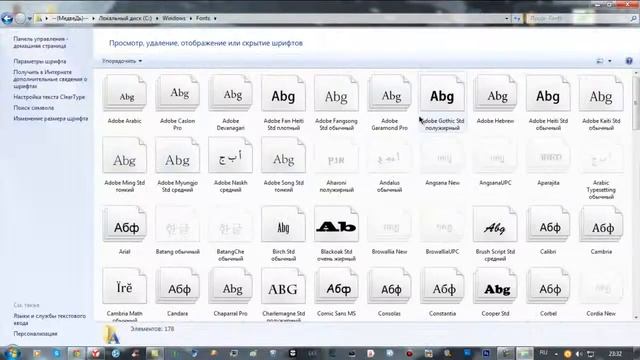Select the Chaparral Pro font icon
640x360 pixels.
pos(231,286)
